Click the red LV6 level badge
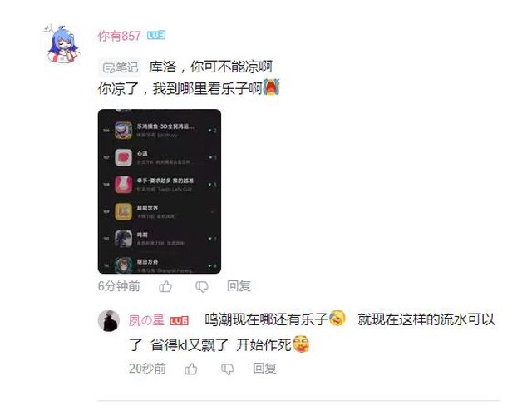532x416 pixels. click(x=179, y=321)
